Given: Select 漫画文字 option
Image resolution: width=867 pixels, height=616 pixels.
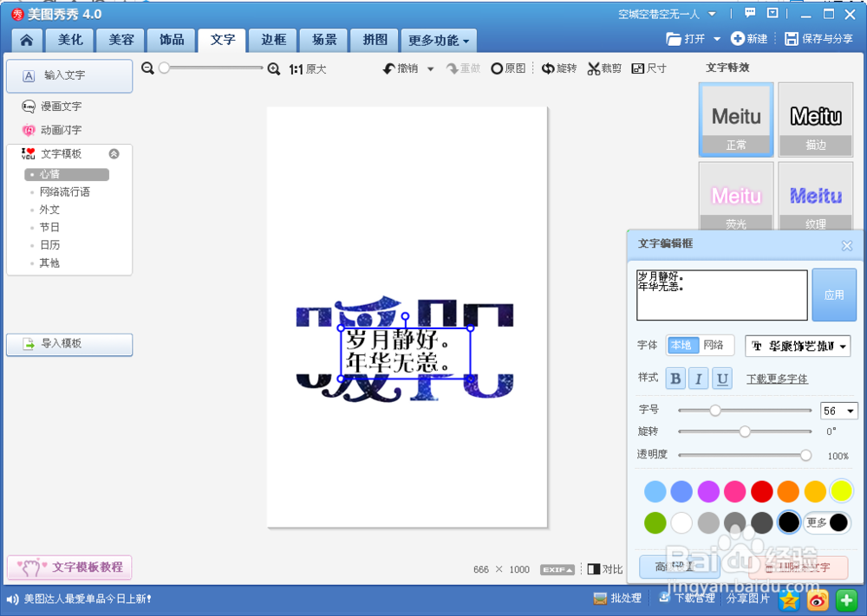Looking at the screenshot, I should [x=51, y=106].
